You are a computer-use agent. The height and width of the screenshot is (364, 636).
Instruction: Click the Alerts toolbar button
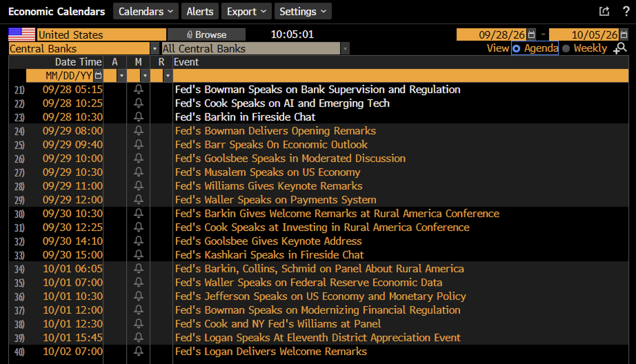200,11
